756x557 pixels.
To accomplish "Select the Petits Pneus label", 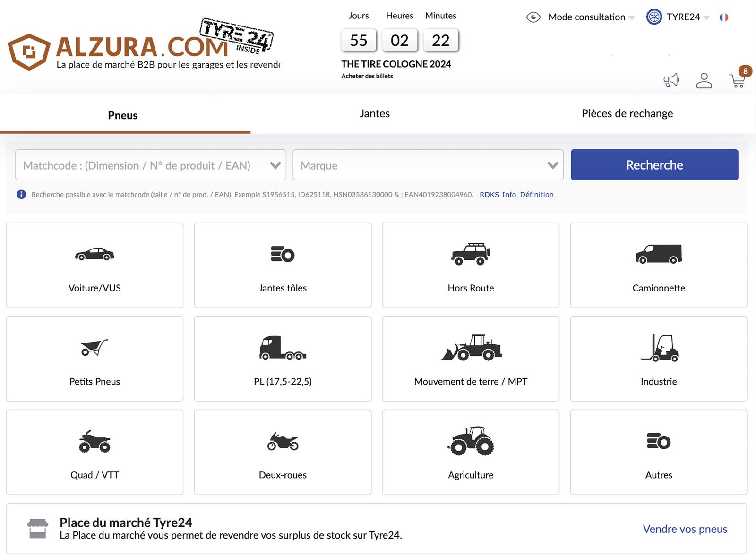I will (94, 381).
